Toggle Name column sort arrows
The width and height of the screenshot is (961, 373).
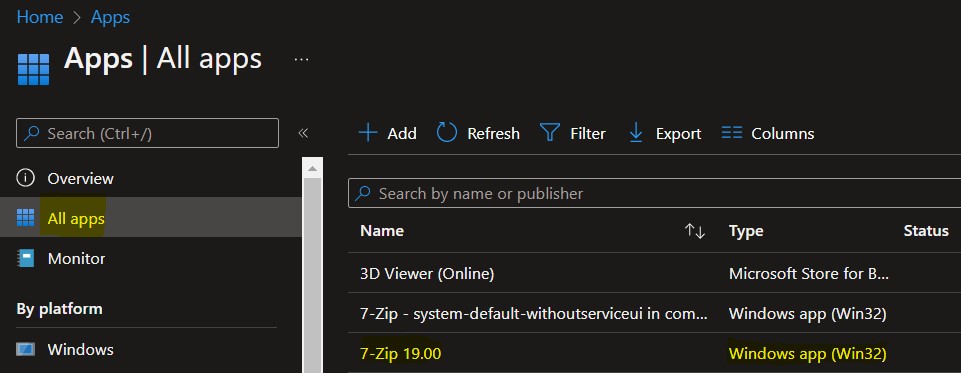[x=695, y=231]
